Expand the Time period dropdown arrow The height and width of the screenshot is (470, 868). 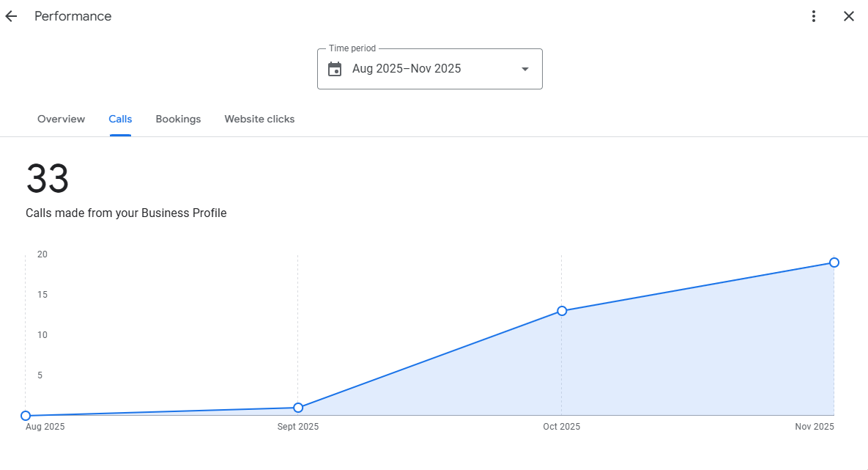(x=524, y=69)
